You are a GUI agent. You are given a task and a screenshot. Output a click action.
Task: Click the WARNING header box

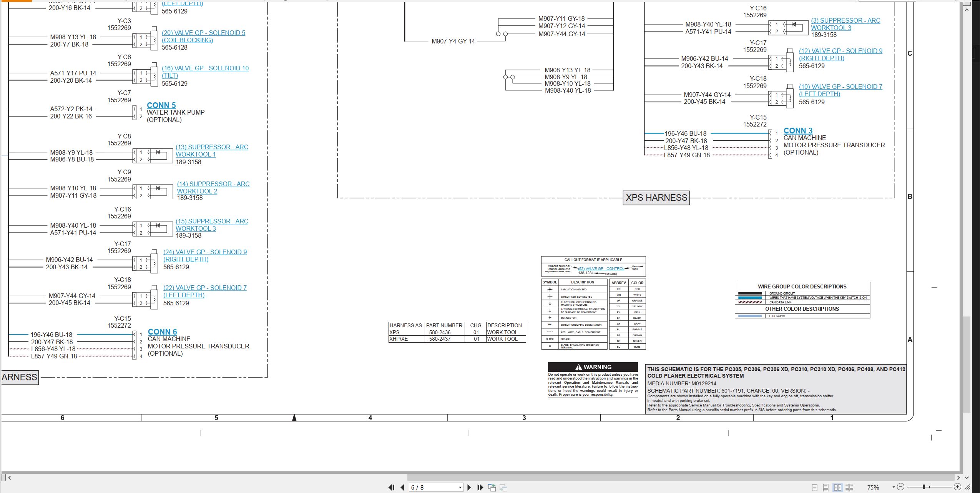(593, 367)
